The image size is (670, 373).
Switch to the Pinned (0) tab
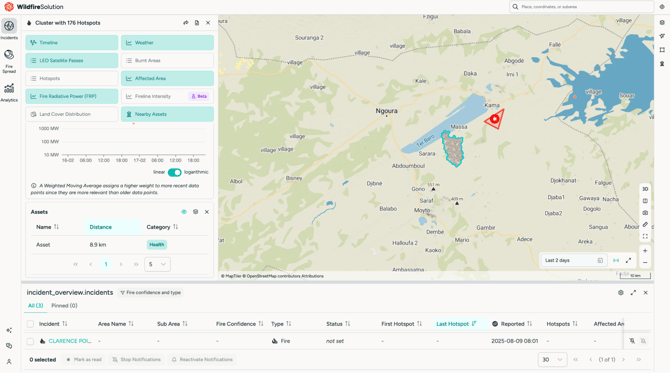coord(64,305)
